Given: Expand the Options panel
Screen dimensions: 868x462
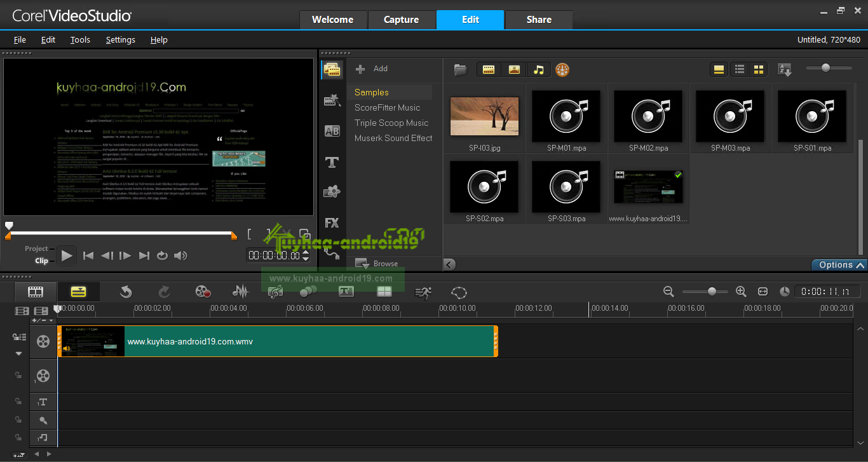Looking at the screenshot, I should pos(839,265).
